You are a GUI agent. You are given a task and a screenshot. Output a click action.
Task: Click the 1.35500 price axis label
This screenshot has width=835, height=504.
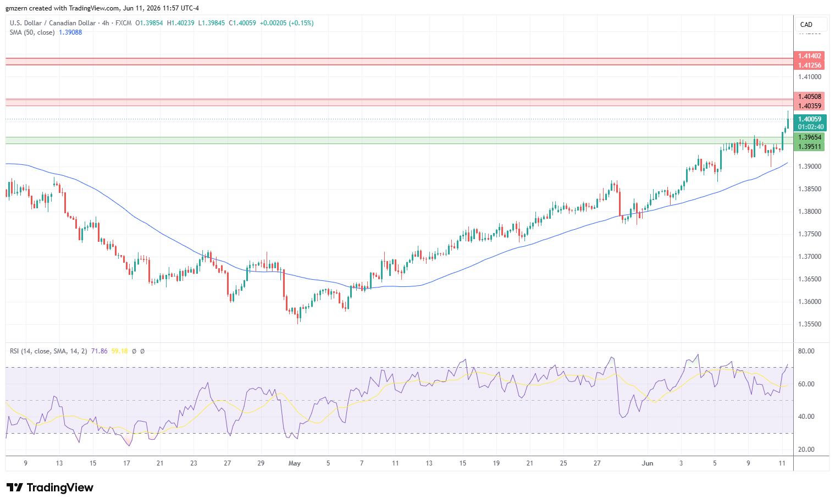810,324
